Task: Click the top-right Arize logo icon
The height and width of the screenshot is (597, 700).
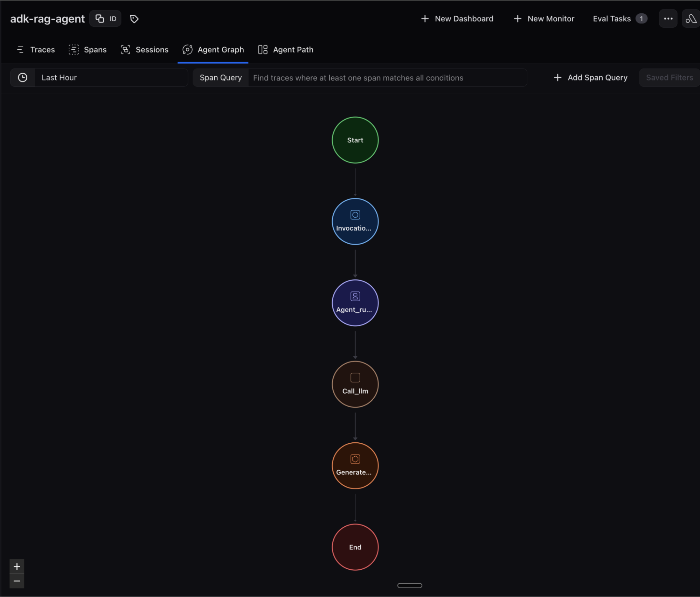Action: (x=691, y=19)
